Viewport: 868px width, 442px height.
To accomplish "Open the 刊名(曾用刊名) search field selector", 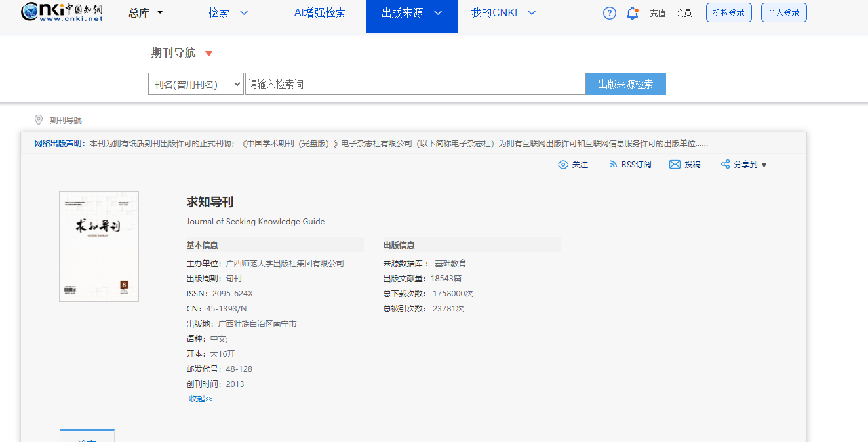I will [x=196, y=84].
